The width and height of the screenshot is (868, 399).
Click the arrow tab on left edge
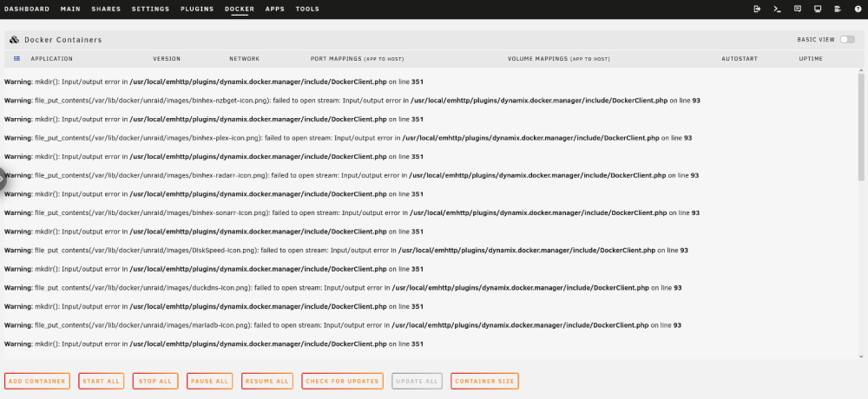3,180
